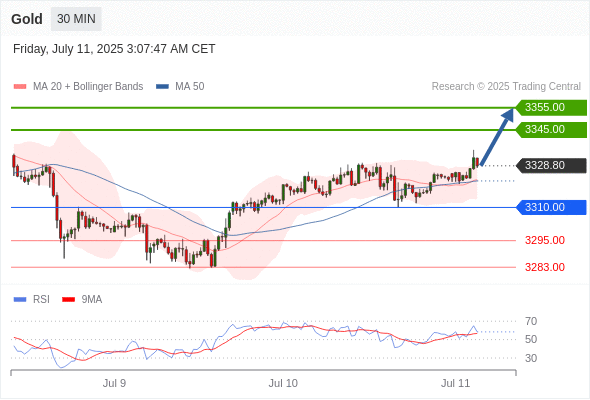The image size is (590, 400).
Task: Click the MA 50 legend swatch
Action: click(x=162, y=87)
